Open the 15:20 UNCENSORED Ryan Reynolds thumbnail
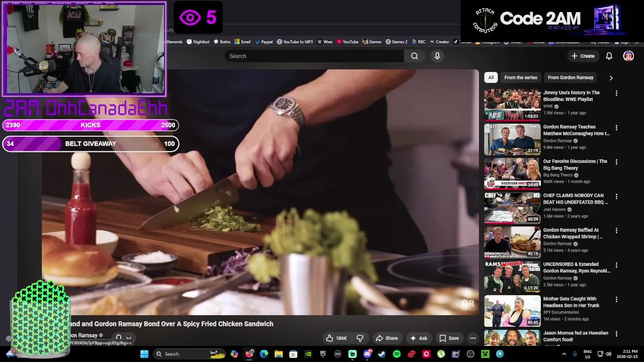This screenshot has height=362, width=644. pos(512,277)
